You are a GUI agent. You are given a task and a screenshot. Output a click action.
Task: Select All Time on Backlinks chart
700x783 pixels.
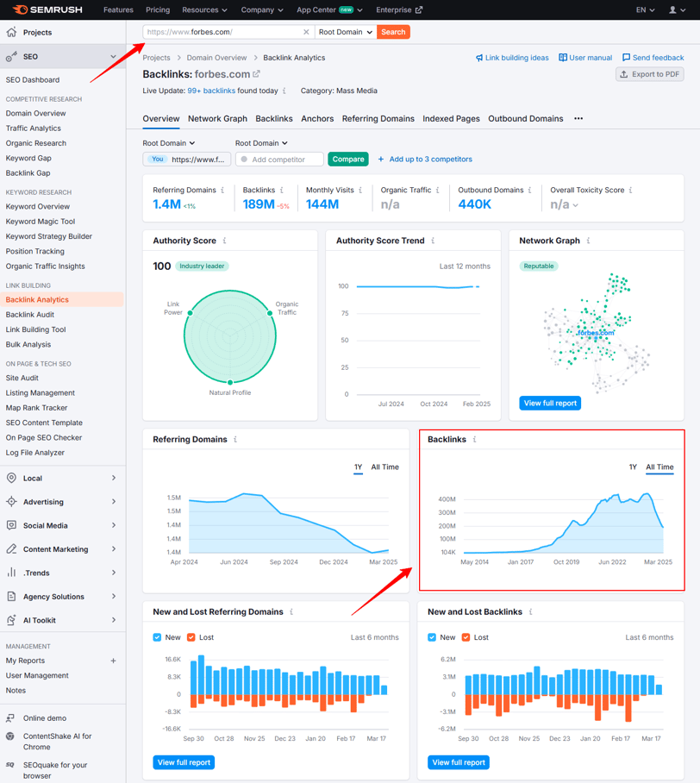[x=659, y=467]
